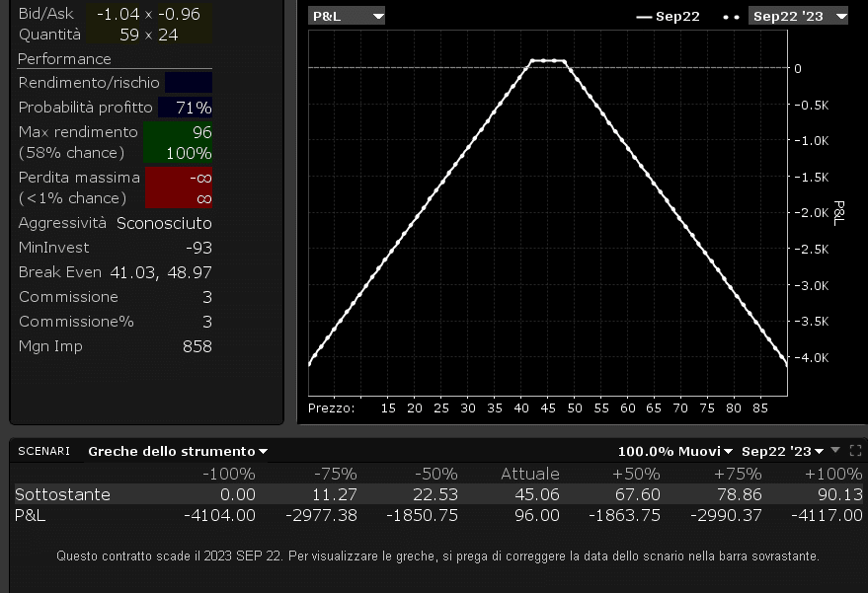Open the 100.0% Muovi dropdown
Image resolution: width=868 pixels, height=593 pixels.
pyautogui.click(x=675, y=451)
